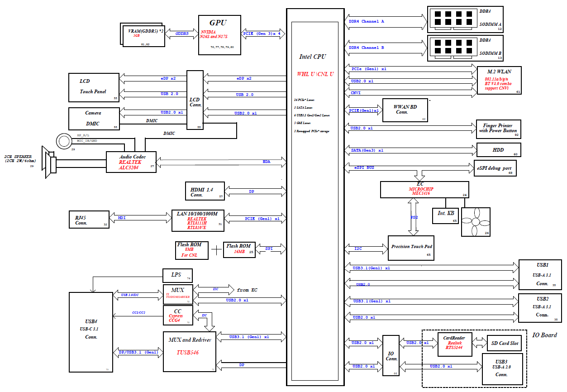The image size is (567, 392).
Task: Click the CardReader Realtek RTS5144 block
Action: coord(454,343)
